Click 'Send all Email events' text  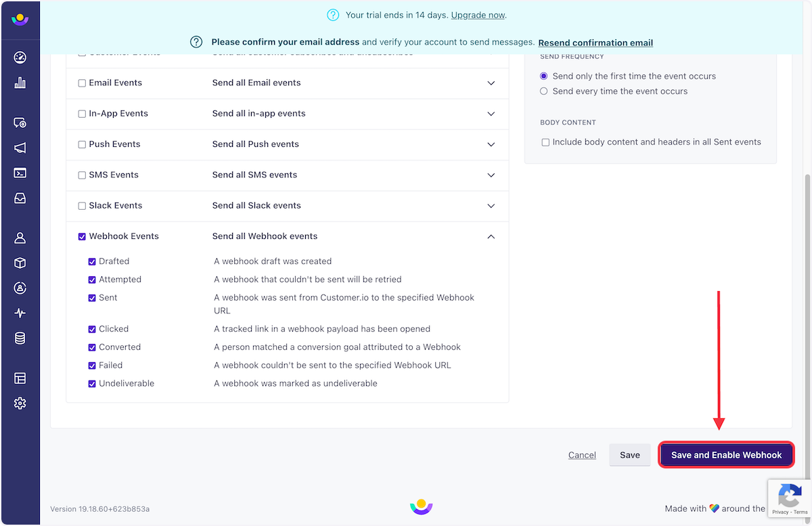[x=256, y=83]
